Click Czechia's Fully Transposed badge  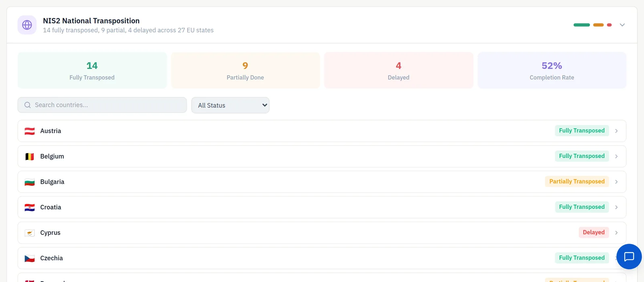[582, 257]
